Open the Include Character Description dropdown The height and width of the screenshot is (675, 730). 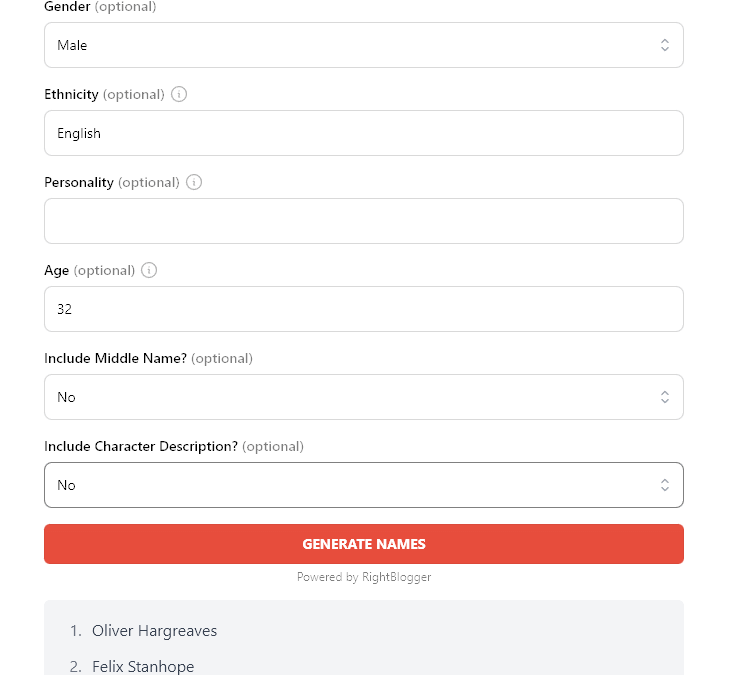pos(363,485)
